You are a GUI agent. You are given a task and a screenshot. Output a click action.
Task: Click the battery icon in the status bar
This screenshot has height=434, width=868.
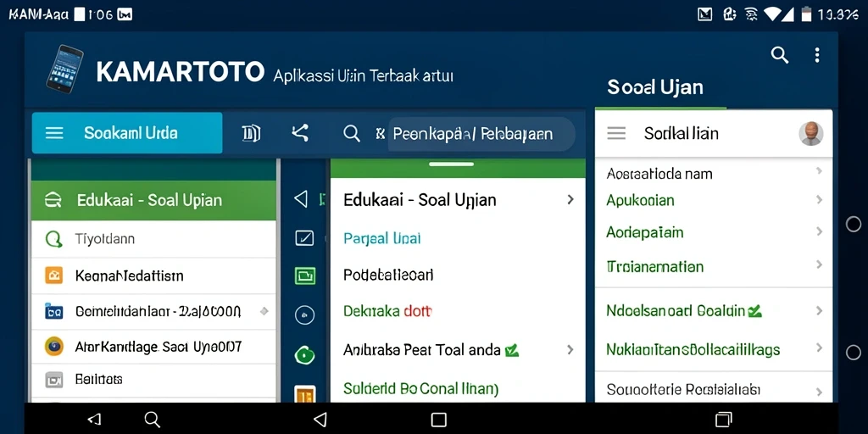pos(807,14)
